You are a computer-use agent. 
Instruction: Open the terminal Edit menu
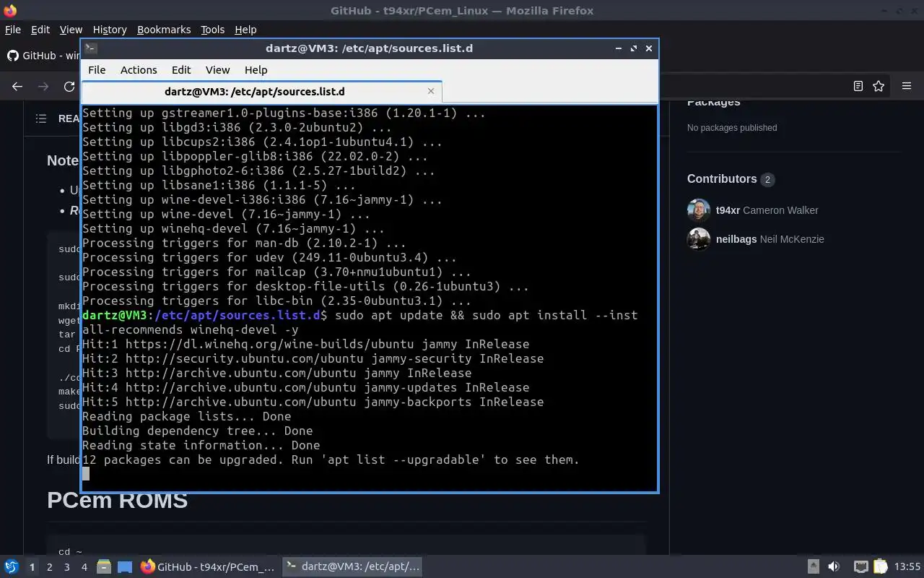click(x=181, y=70)
